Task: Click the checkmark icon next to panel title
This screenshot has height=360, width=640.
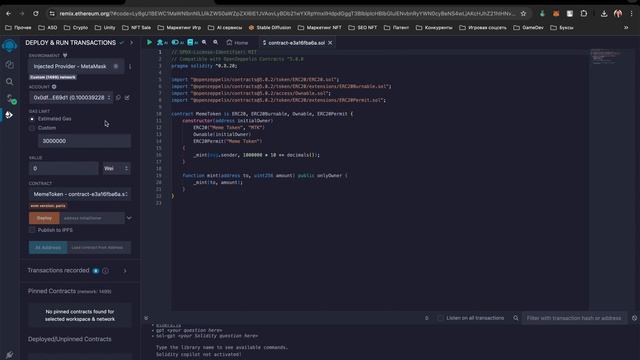Action: [x=122, y=42]
